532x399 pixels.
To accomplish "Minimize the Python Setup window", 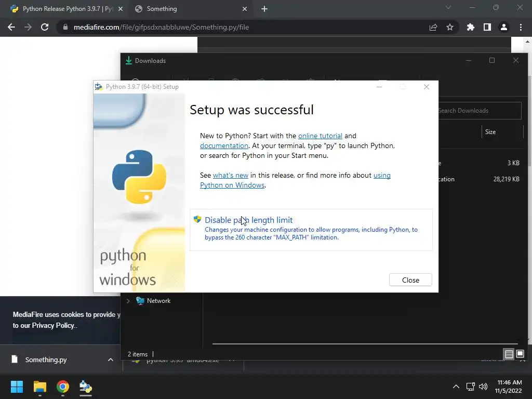I will click(379, 87).
